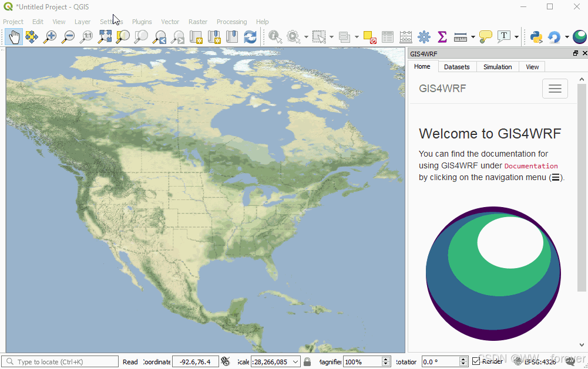588x369 pixels.
Task: Show Statistical Summary sigma icon
Action: 442,37
